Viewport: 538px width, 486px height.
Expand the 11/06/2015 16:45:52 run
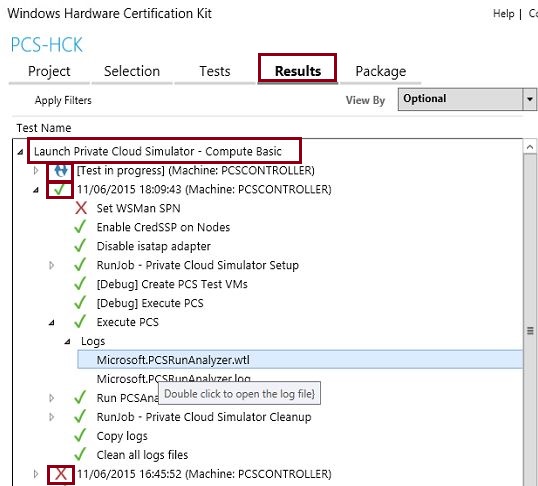[36, 474]
